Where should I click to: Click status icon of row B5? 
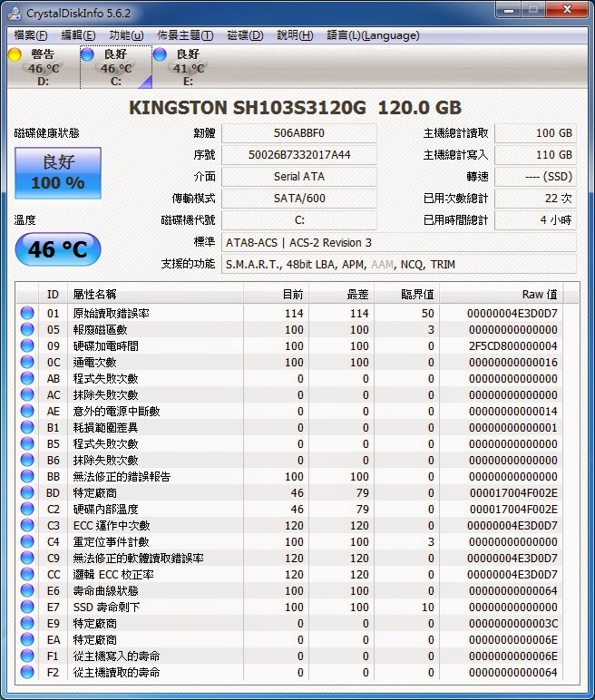click(x=27, y=442)
